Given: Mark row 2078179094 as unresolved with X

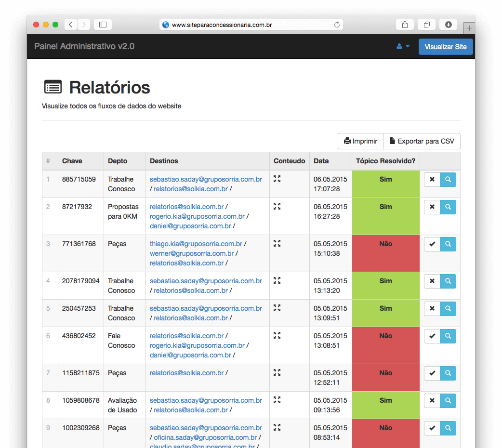Looking at the screenshot, I should [x=432, y=281].
